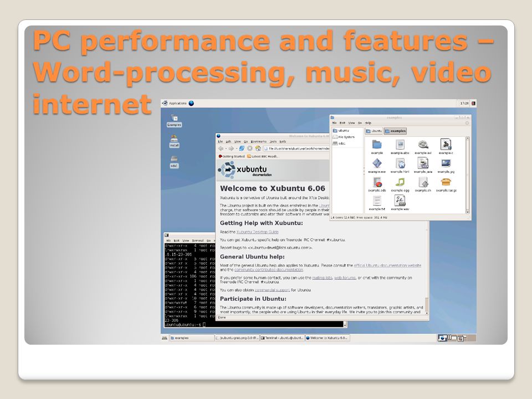Screen dimensions: 532x399
Task: Select File System in the file manager sidebar
Action: 344,137
